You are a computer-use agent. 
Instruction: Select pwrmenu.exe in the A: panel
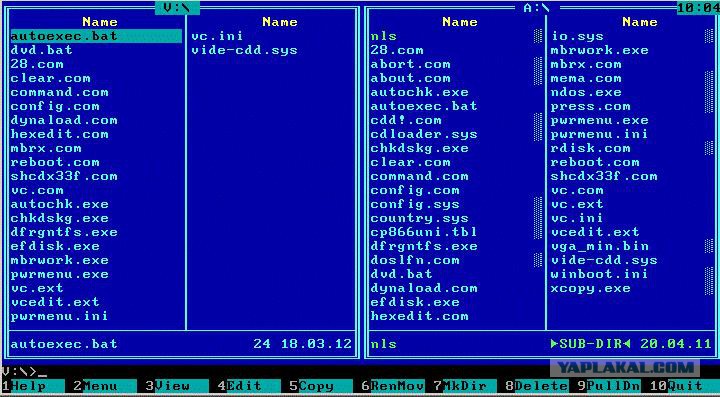click(x=600, y=120)
